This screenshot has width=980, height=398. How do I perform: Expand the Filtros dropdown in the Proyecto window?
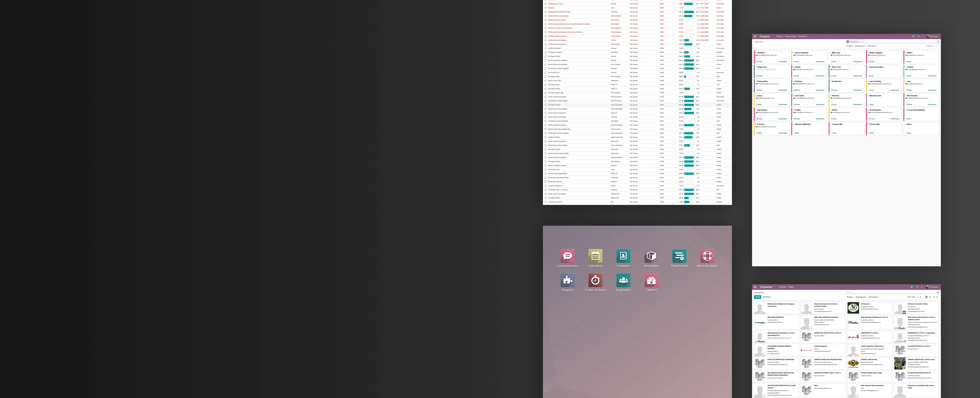click(850, 46)
